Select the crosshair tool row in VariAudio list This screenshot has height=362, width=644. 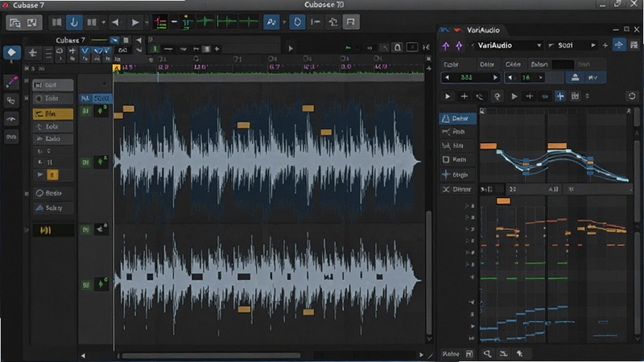(x=458, y=175)
